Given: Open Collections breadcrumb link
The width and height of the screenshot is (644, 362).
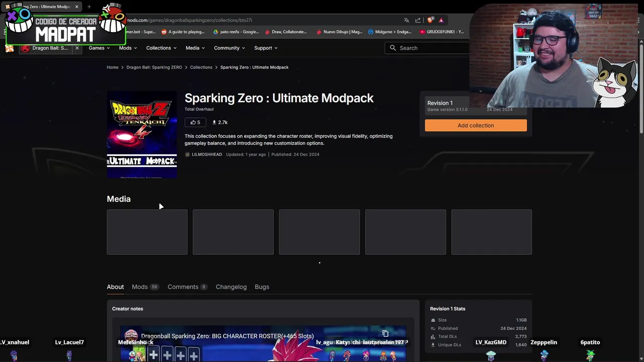Looking at the screenshot, I should (x=201, y=67).
